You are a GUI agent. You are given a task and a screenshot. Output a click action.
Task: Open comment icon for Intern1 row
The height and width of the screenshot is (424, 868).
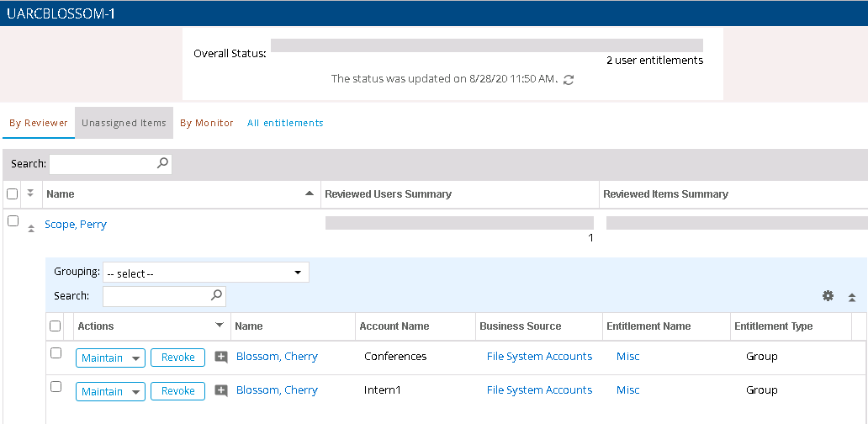coord(221,390)
